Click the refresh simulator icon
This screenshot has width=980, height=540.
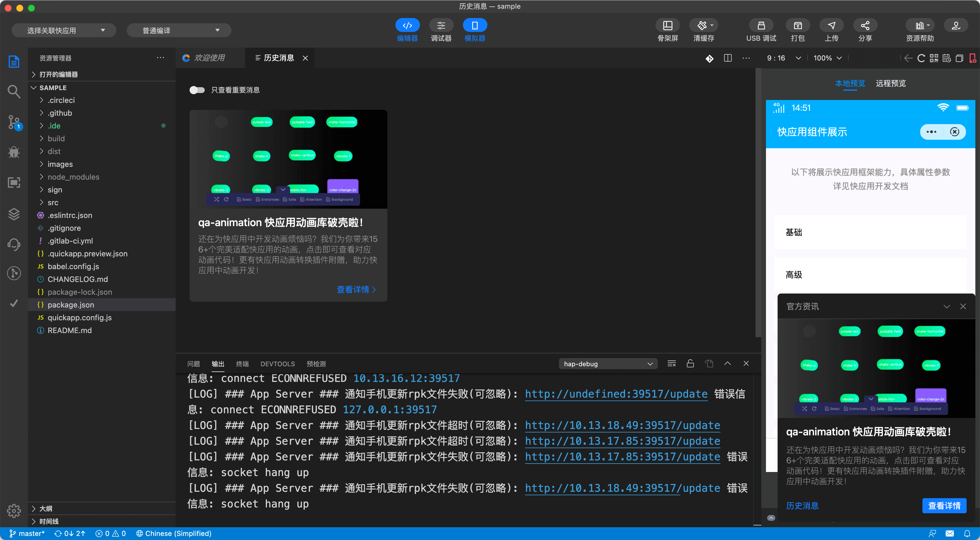[x=921, y=58]
